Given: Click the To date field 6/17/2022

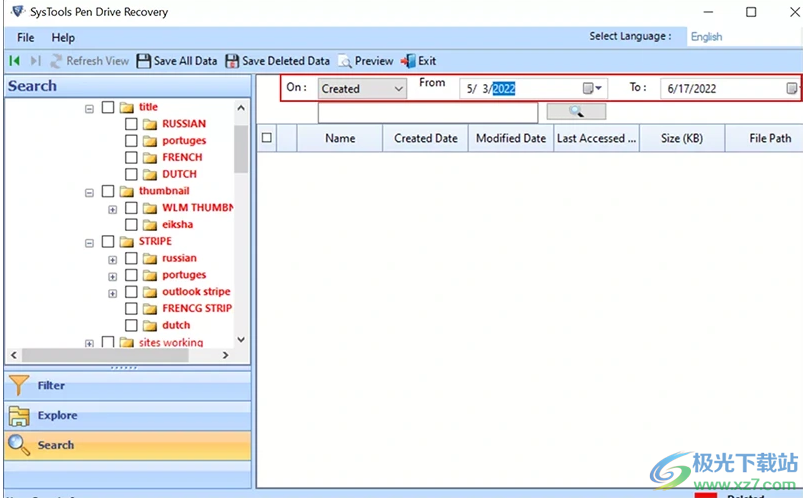Looking at the screenshot, I should tap(730, 89).
